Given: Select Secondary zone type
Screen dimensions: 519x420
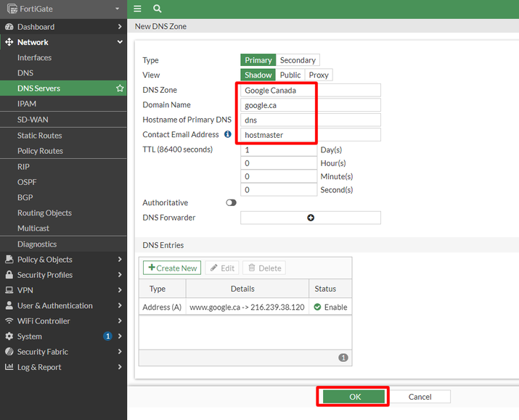Looking at the screenshot, I should [298, 60].
